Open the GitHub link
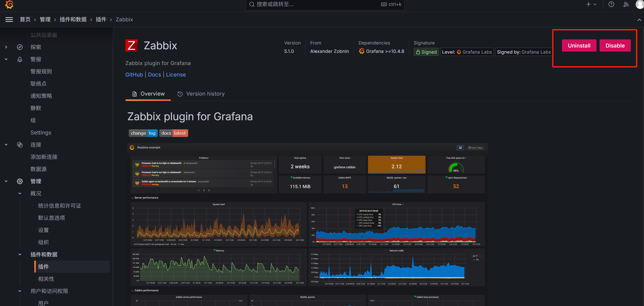This screenshot has height=306, width=644. point(134,75)
